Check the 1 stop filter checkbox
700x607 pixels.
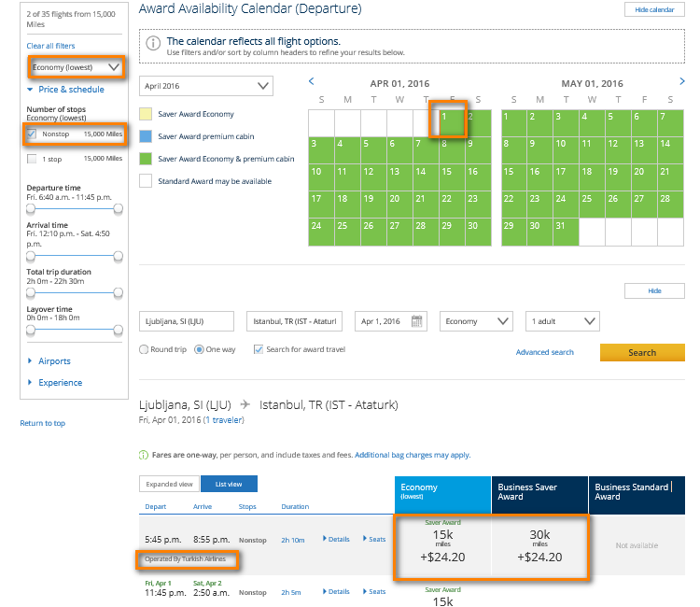32,159
